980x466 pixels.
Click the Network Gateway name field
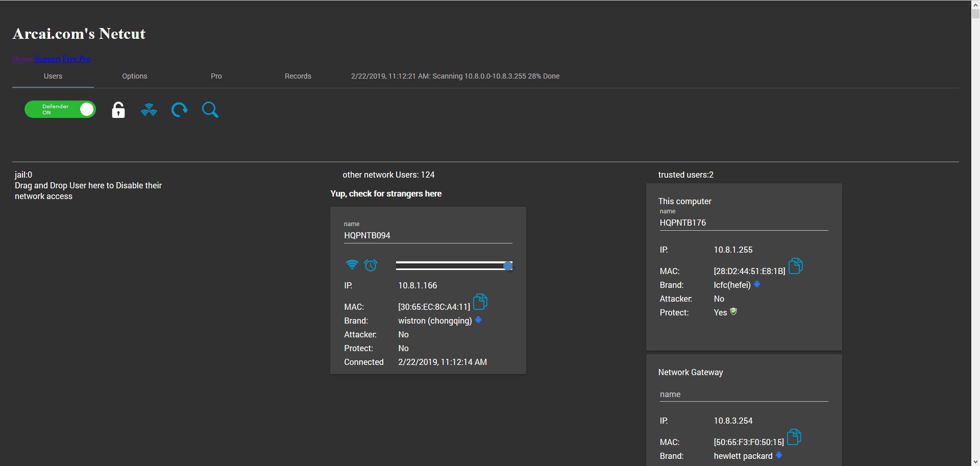coord(743,394)
